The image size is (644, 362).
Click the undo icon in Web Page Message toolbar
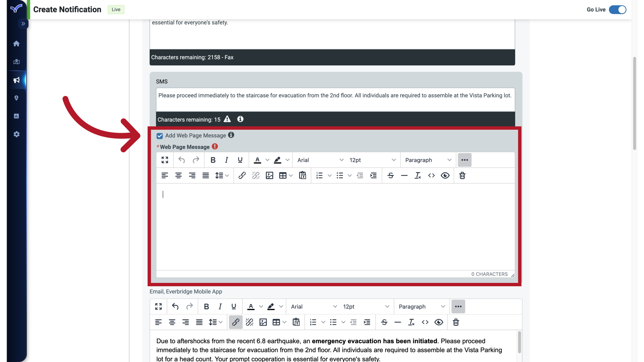181,160
